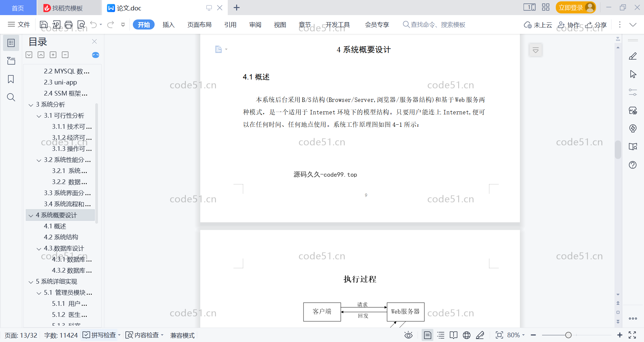Click the 分享 share button
The height and width of the screenshot is (342, 644).
pos(596,25)
